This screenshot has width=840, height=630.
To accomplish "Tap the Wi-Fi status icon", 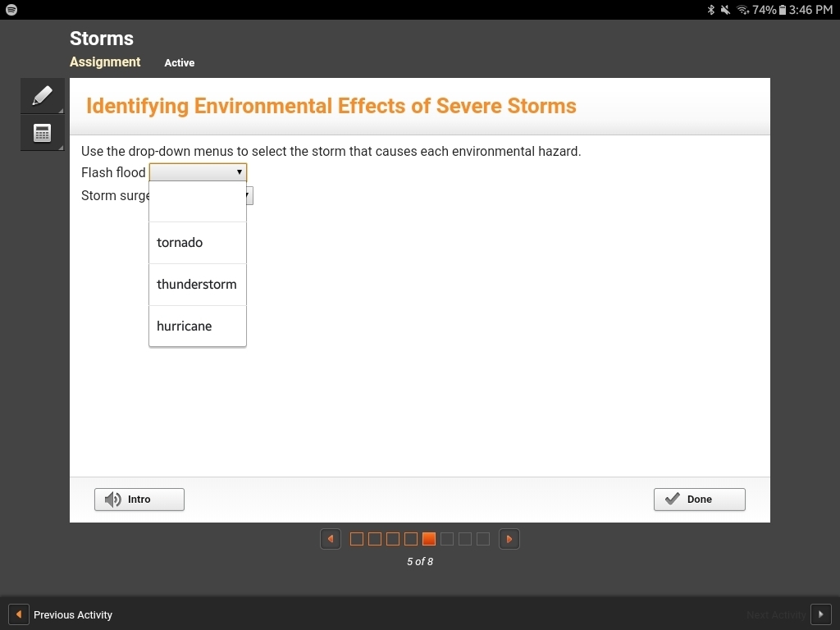I will click(x=742, y=10).
